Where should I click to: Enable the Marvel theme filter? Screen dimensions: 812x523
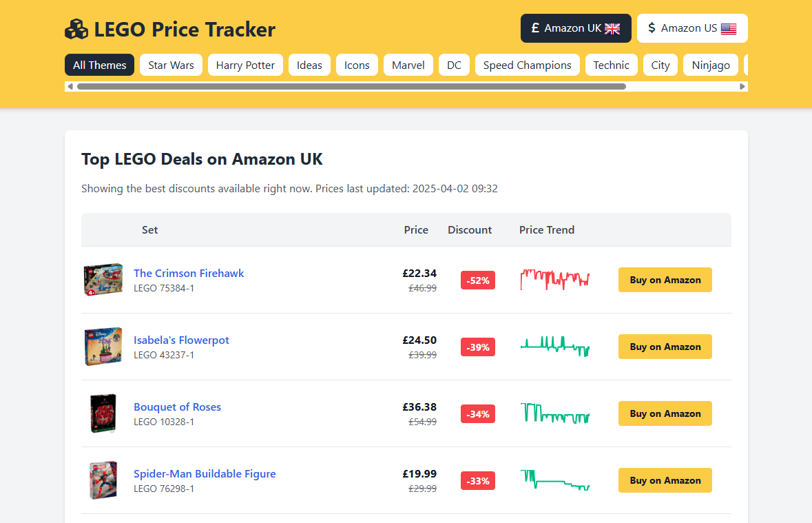click(x=408, y=65)
